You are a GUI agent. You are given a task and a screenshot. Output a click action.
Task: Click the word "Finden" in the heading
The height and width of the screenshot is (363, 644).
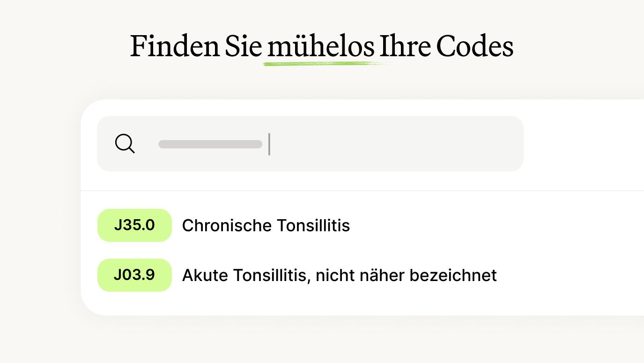[x=175, y=46]
